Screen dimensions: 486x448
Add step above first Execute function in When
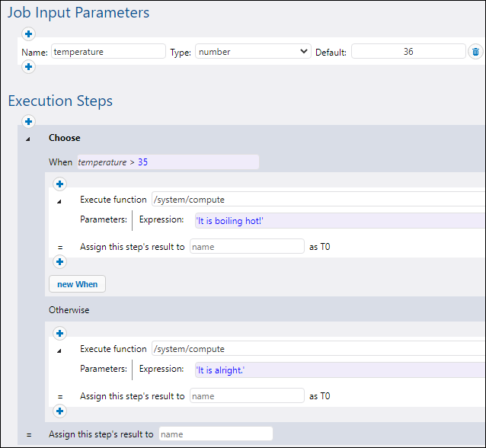(59, 184)
